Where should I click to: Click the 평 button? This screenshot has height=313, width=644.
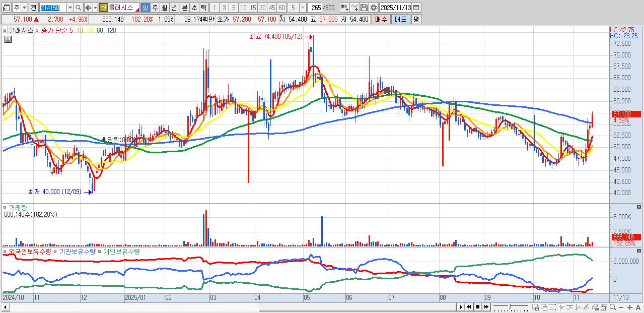[416, 19]
